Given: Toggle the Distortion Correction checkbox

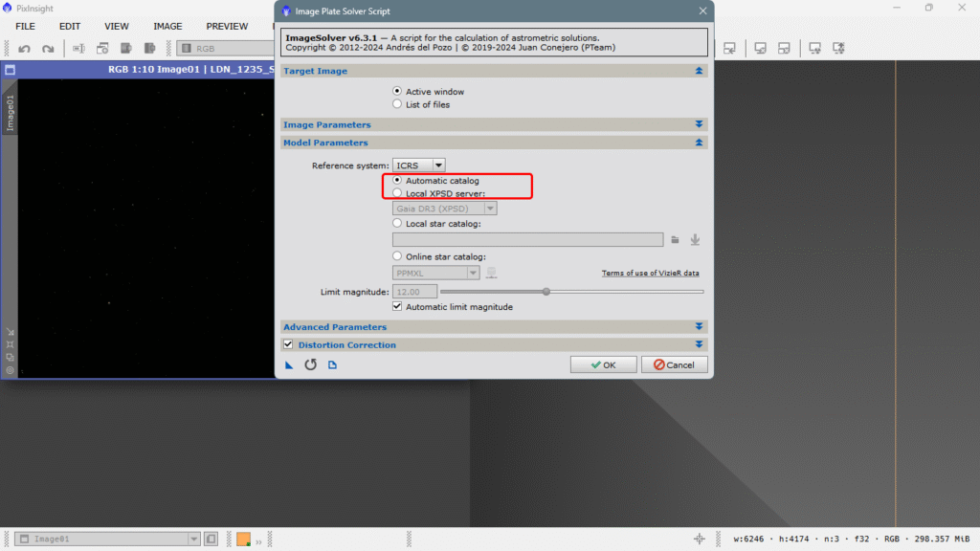Looking at the screenshot, I should pos(288,344).
